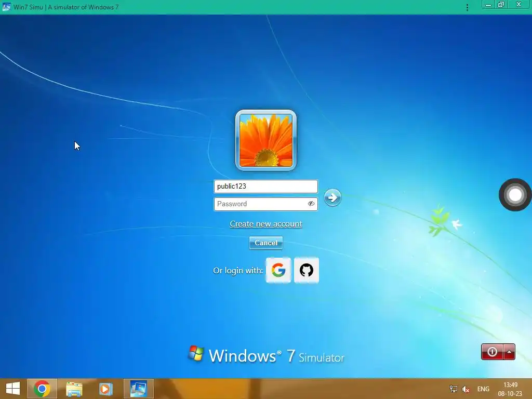
Task: Select the Win7 Simu taskbar icon
Action: 138,389
